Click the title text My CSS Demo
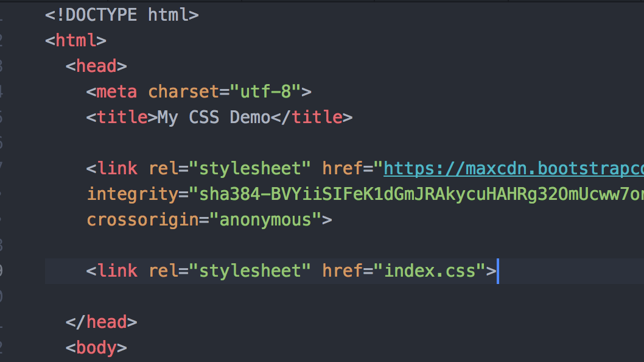644x362 pixels. [x=213, y=117]
